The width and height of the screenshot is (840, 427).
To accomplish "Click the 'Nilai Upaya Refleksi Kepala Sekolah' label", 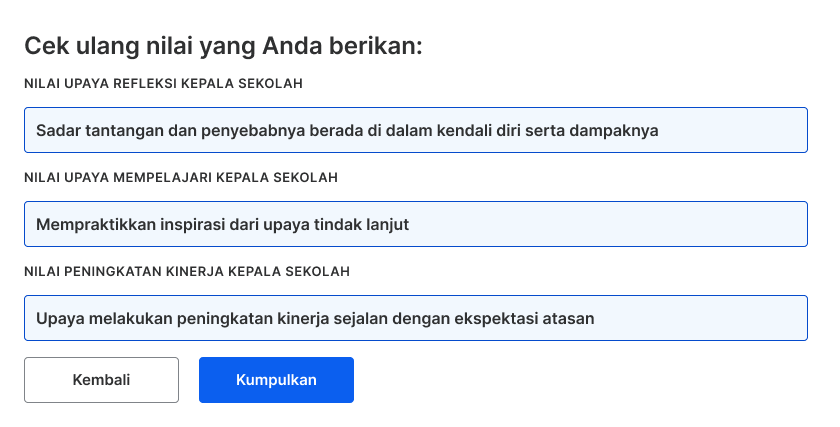I will (x=163, y=84).
